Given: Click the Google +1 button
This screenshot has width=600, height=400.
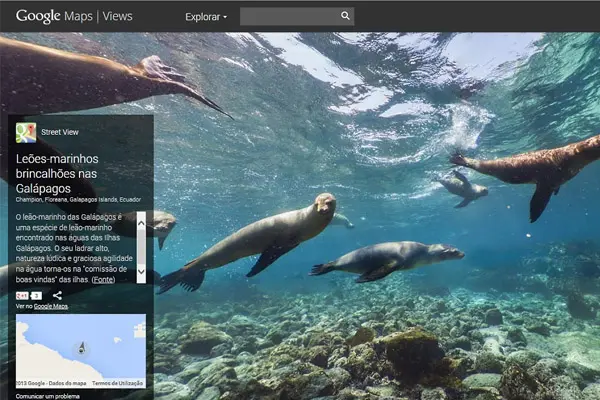Looking at the screenshot, I should click(x=22, y=296).
